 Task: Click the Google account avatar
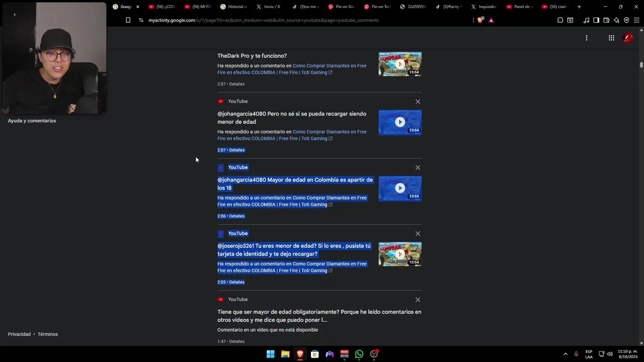[628, 38]
